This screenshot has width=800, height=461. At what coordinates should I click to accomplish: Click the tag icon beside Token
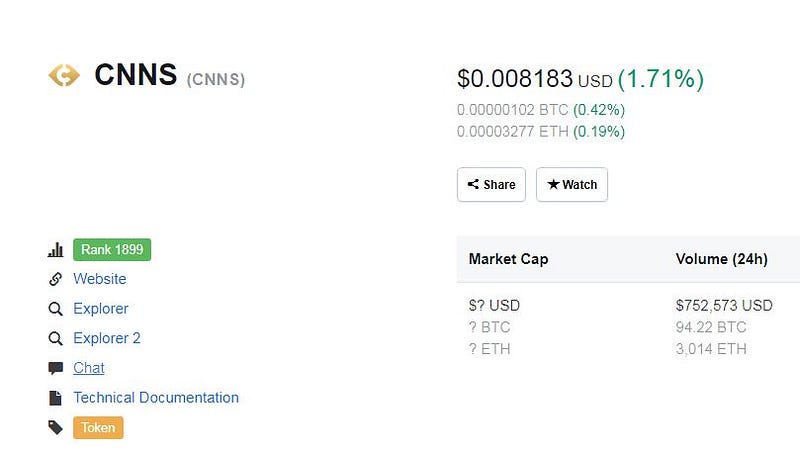(x=56, y=427)
